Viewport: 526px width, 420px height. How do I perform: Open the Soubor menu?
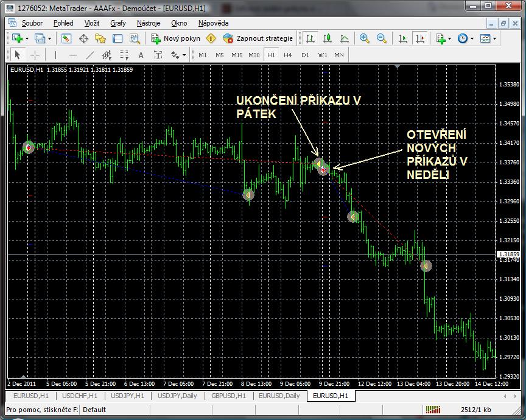32,23
